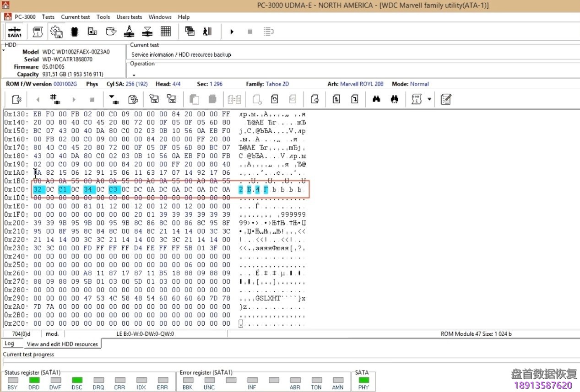Click the stop test square button
The width and height of the screenshot is (580, 392).
(x=250, y=32)
